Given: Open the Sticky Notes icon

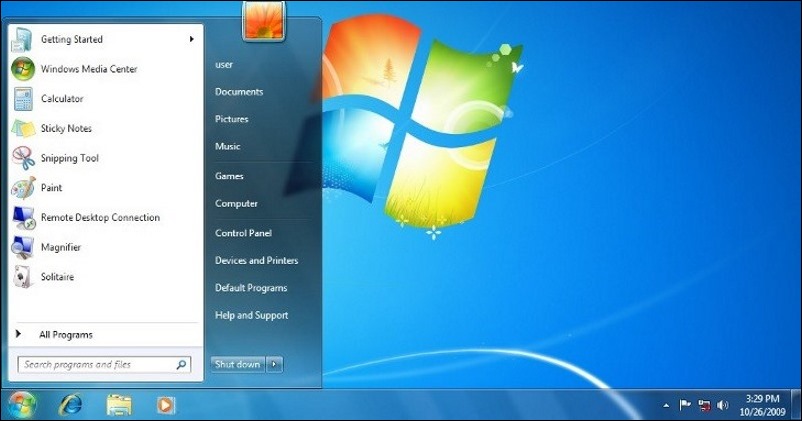Looking at the screenshot, I should click(x=23, y=128).
